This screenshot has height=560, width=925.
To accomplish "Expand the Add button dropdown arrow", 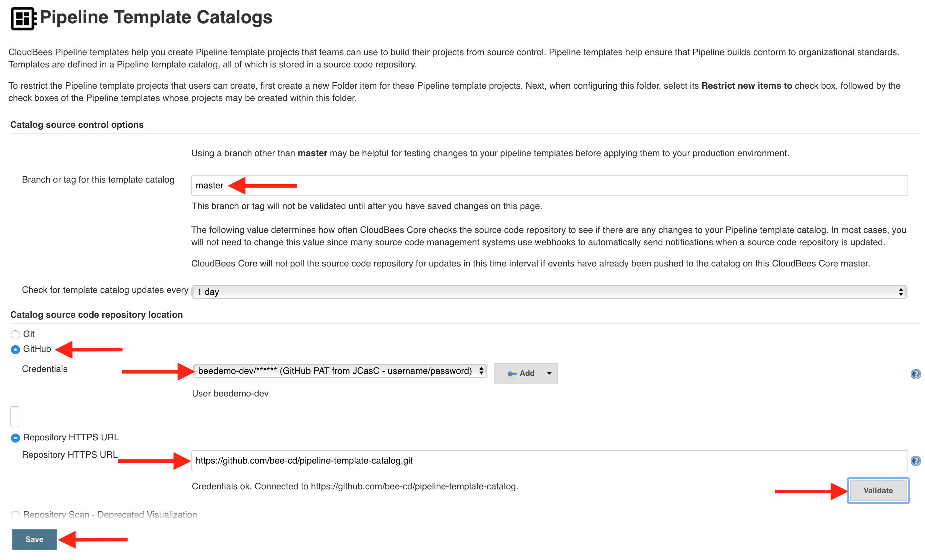I will [x=549, y=373].
